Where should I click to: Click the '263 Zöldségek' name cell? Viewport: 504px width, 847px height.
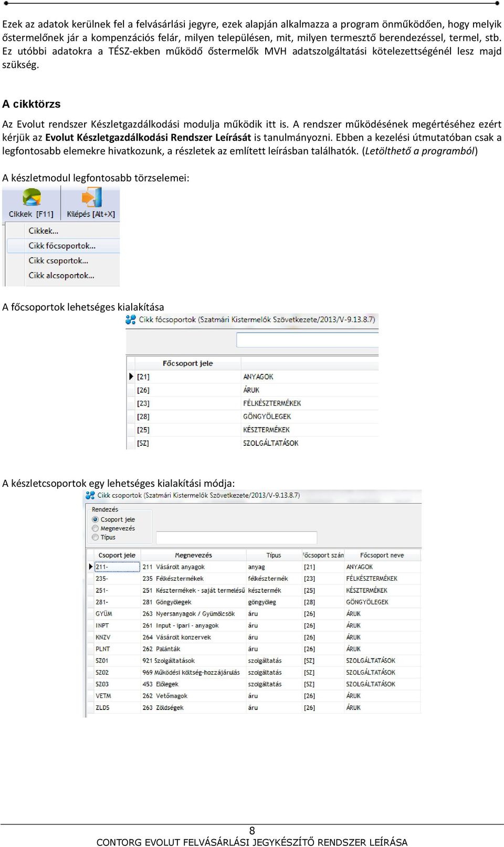pos(193,708)
